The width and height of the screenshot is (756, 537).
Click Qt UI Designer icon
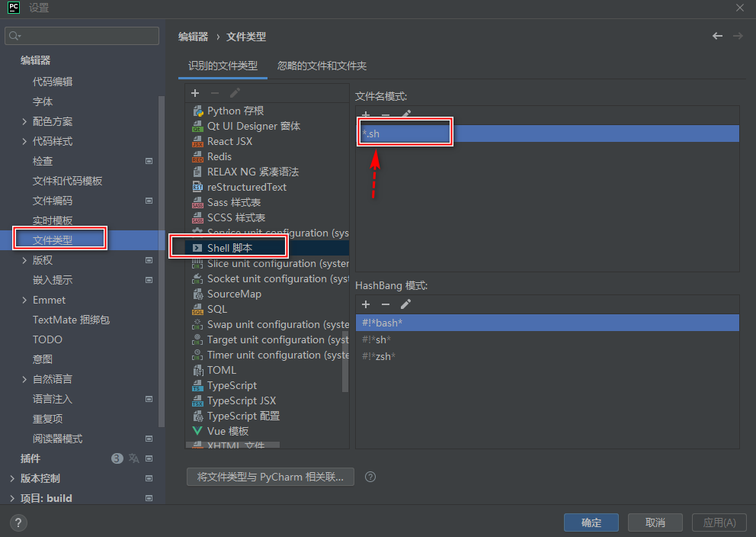(x=197, y=127)
